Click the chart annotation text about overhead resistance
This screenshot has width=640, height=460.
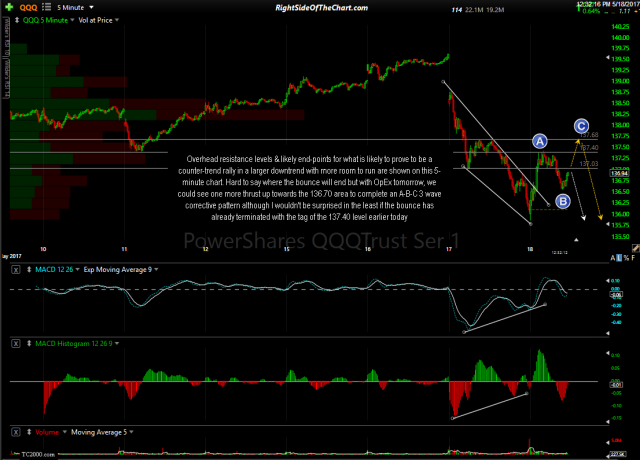309,188
